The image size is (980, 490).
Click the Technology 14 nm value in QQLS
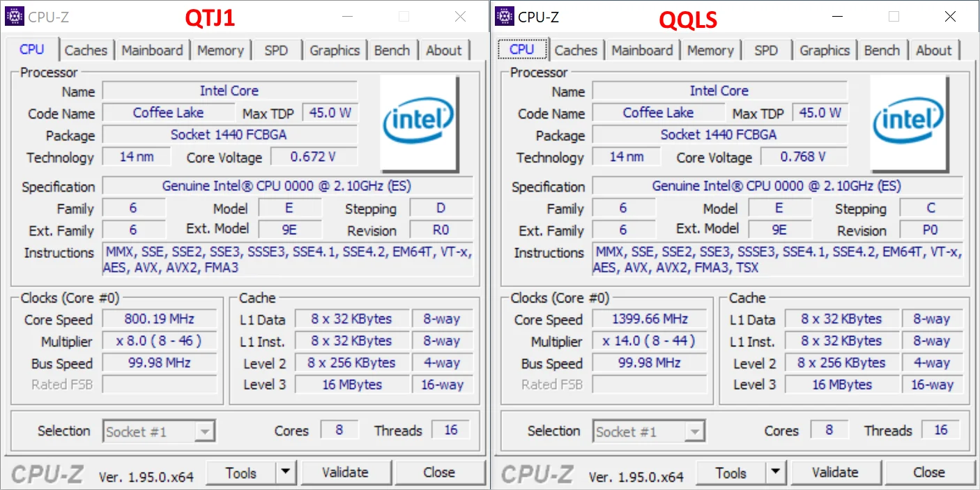[x=627, y=157]
